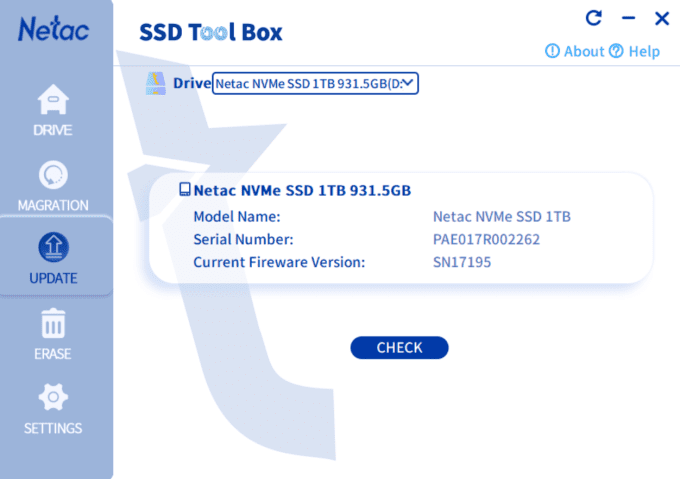Image resolution: width=680 pixels, height=479 pixels.
Task: Expand the Drive selection dropdown arrow
Action: 408,83
